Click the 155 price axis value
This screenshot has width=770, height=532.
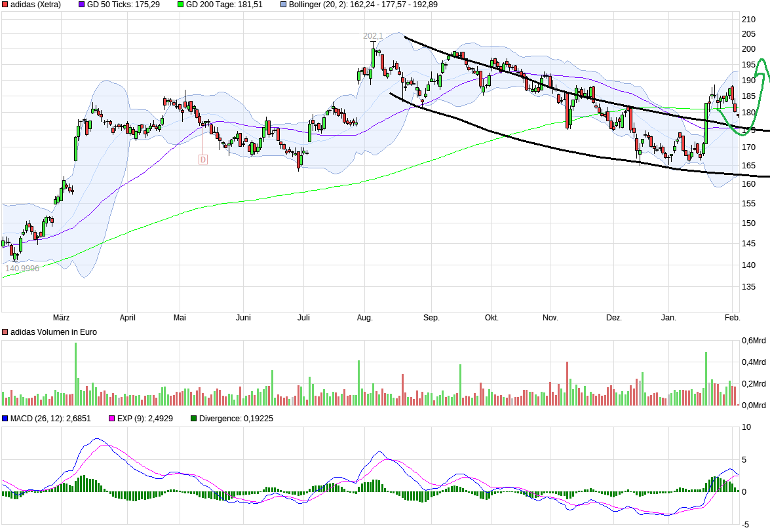coord(749,203)
